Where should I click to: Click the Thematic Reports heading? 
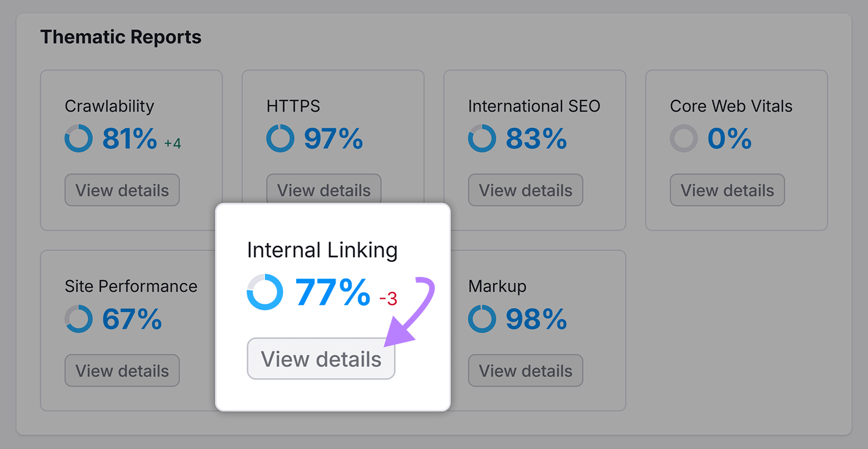tap(122, 37)
